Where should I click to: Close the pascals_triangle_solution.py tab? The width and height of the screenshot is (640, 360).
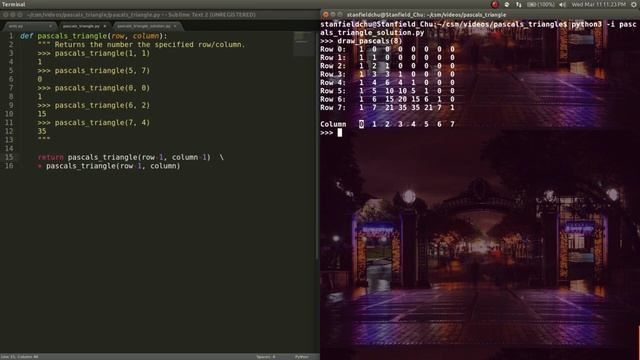point(175,26)
